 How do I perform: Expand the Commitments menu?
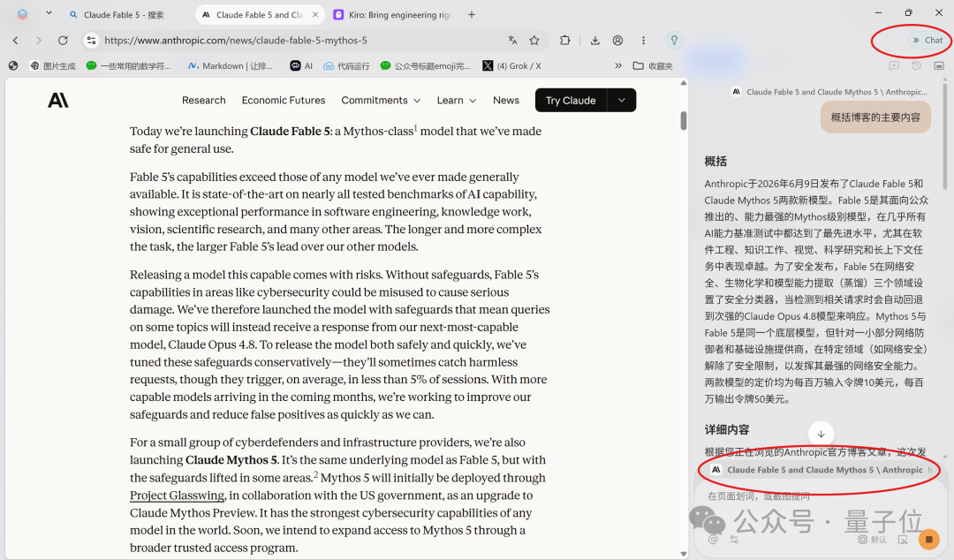pyautogui.click(x=381, y=101)
